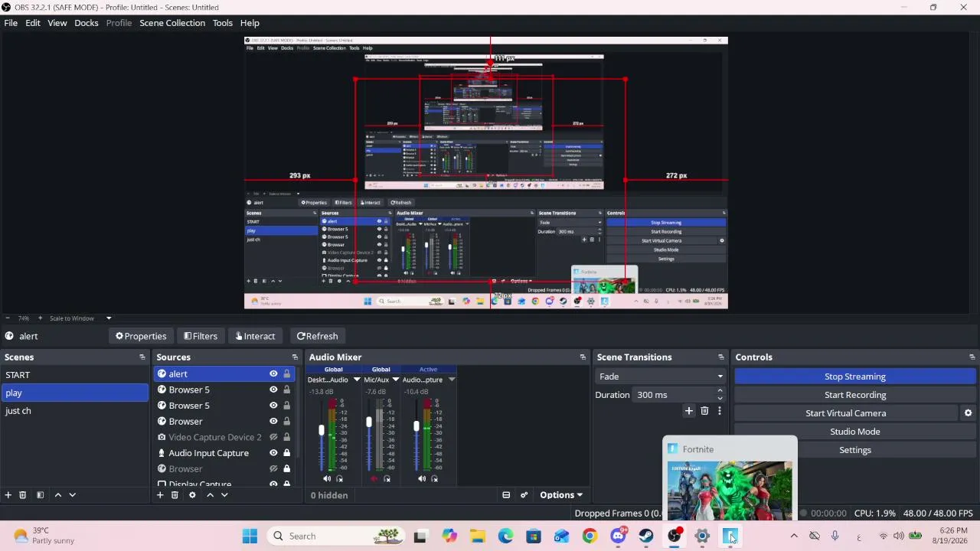Mute the Audio Input Capture speaker icon
The width and height of the screenshot is (980, 551).
(x=422, y=479)
